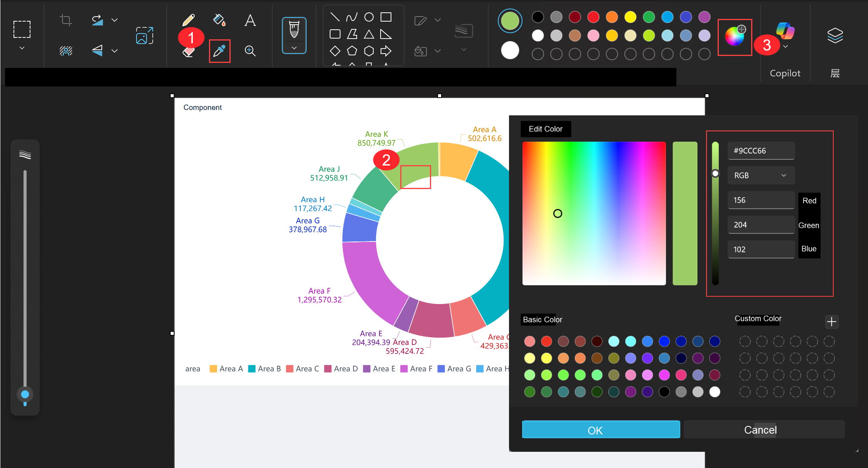Expand the Rotate dropdown arrow

click(x=115, y=20)
